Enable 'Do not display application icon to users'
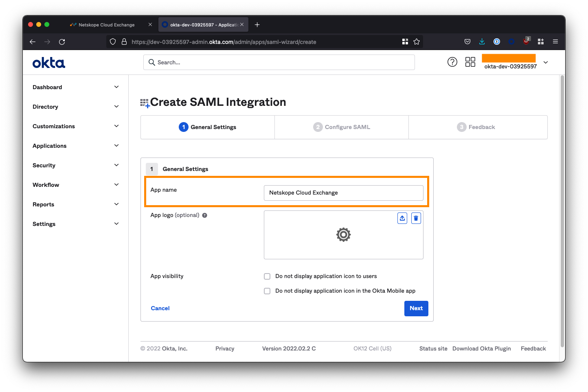The width and height of the screenshot is (588, 392). pos(267,276)
